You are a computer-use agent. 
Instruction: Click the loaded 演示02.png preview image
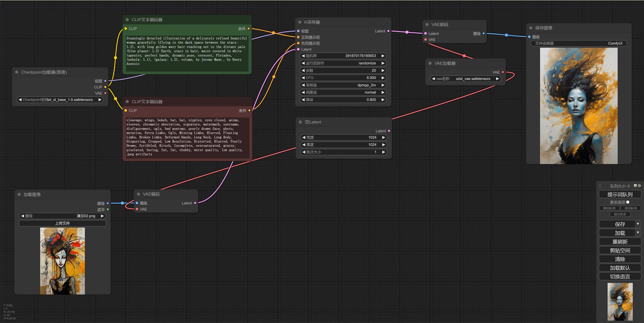click(x=62, y=261)
